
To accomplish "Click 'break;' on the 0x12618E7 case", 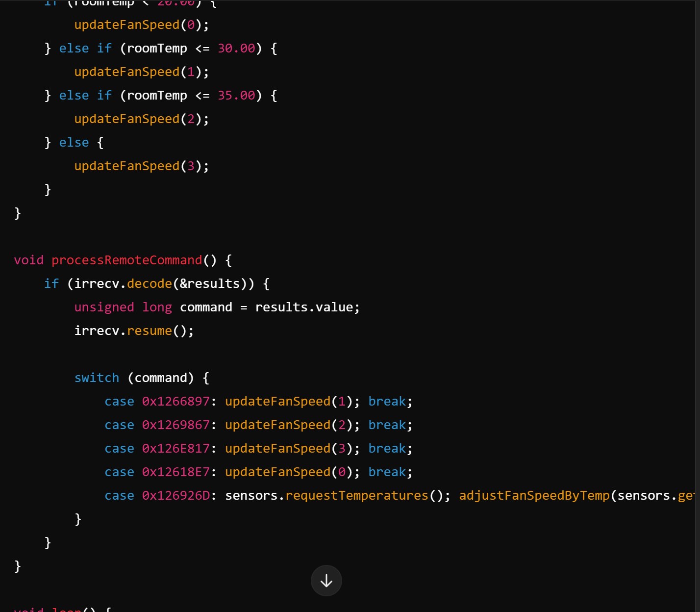I will [391, 472].
